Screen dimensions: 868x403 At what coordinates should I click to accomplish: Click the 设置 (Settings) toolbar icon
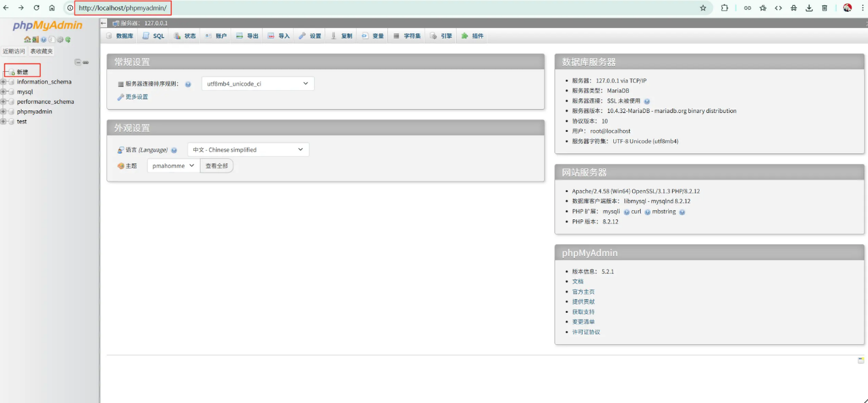click(303, 36)
